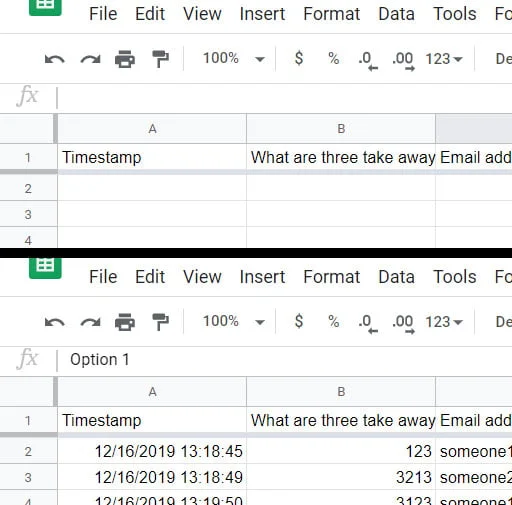Select row 3 header in top spreadsheet
This screenshot has height=505, width=512.
tap(28, 214)
